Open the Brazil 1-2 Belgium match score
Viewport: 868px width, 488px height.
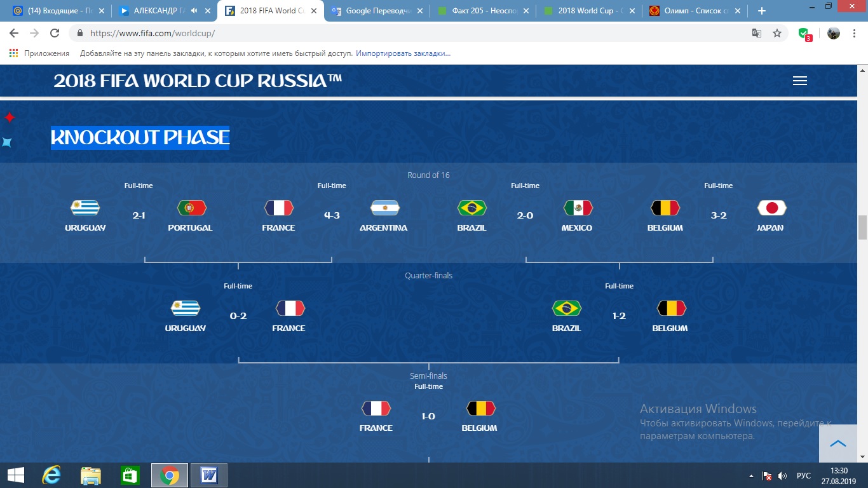tap(619, 316)
